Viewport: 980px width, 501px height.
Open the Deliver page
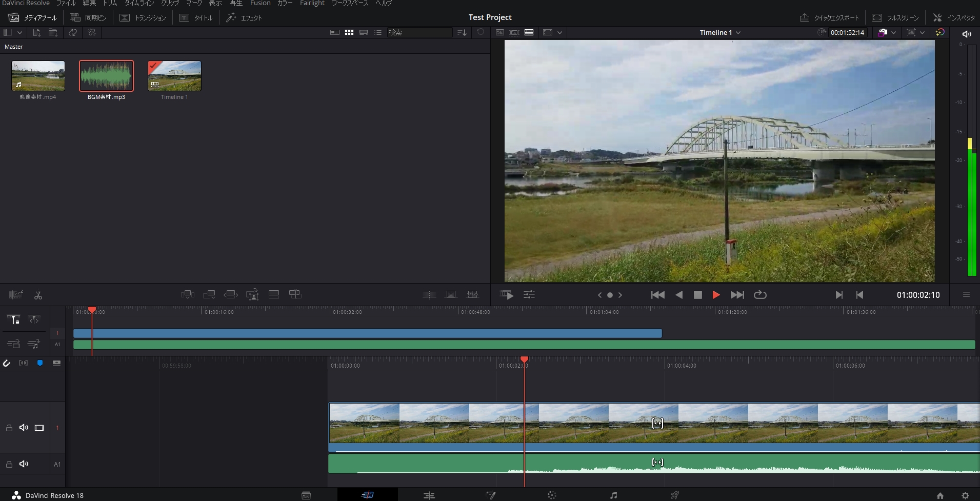coord(674,494)
